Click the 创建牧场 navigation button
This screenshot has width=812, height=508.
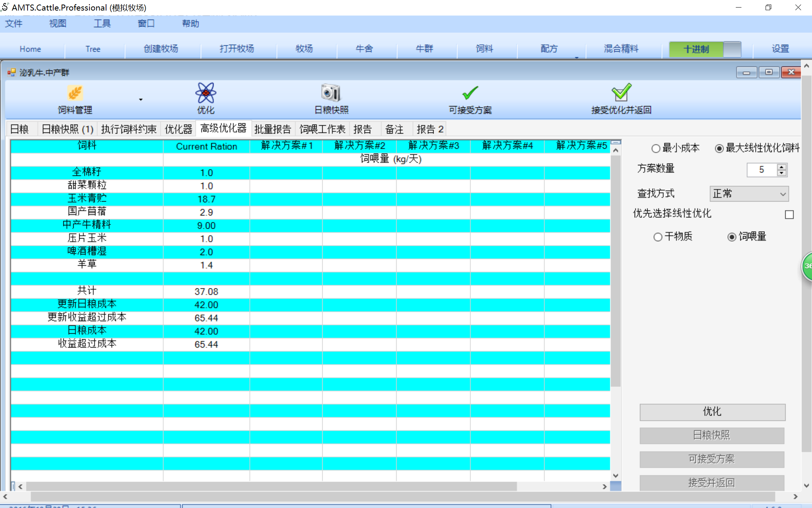coord(161,49)
